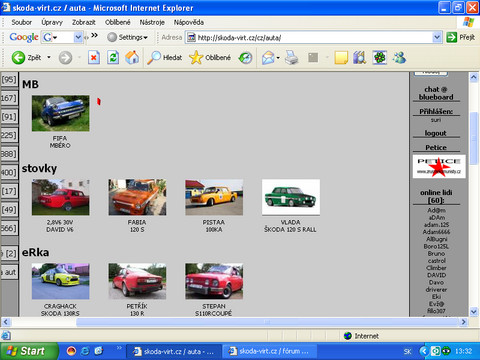Viewport: 480px width, 360px height.
Task: Refresh the page with green arrows icon
Action: pyautogui.click(x=113, y=58)
